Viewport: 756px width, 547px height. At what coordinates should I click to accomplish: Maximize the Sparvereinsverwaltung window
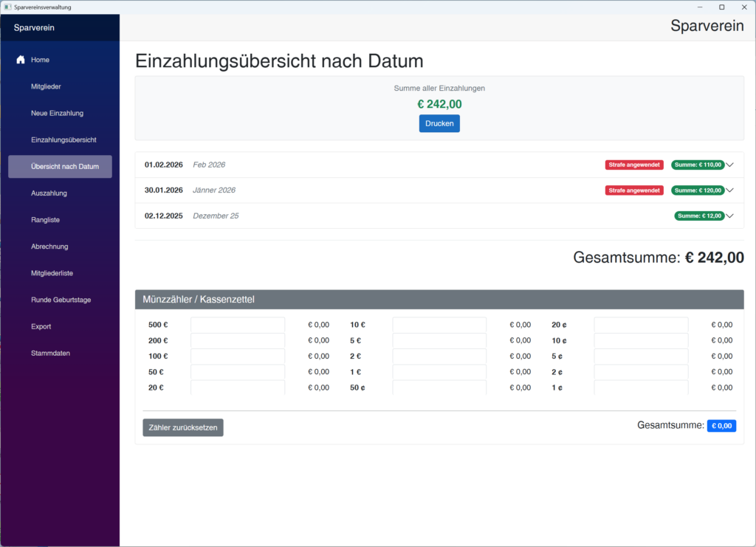pyautogui.click(x=721, y=7)
